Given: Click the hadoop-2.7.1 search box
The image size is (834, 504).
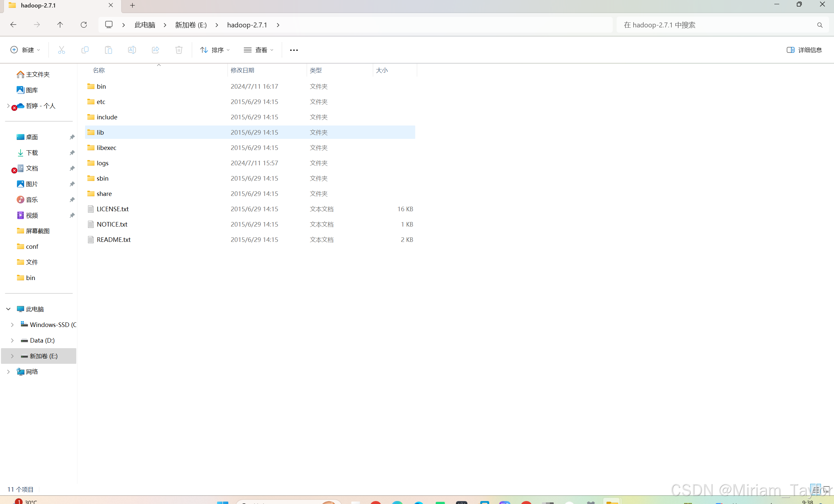Looking at the screenshot, I should (718, 25).
